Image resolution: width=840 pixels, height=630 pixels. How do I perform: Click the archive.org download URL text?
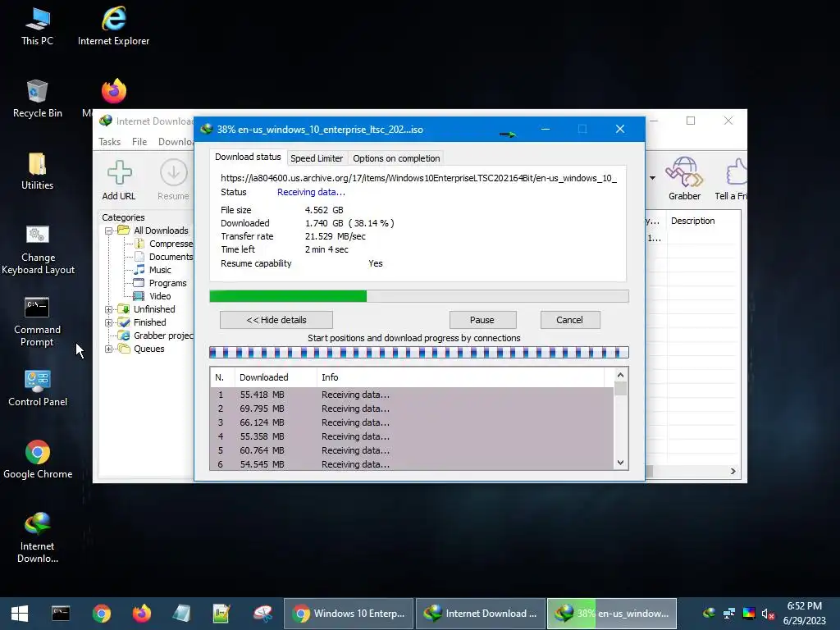pos(419,178)
